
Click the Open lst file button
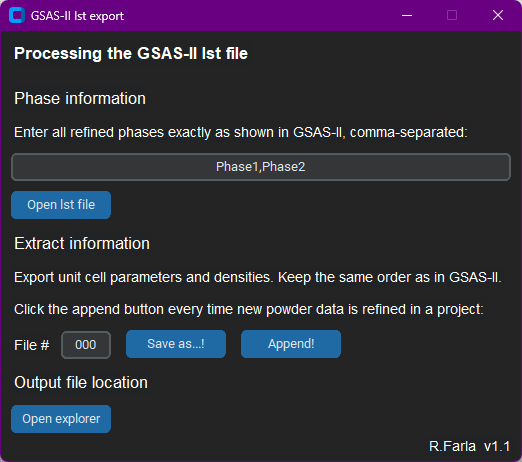[61, 205]
